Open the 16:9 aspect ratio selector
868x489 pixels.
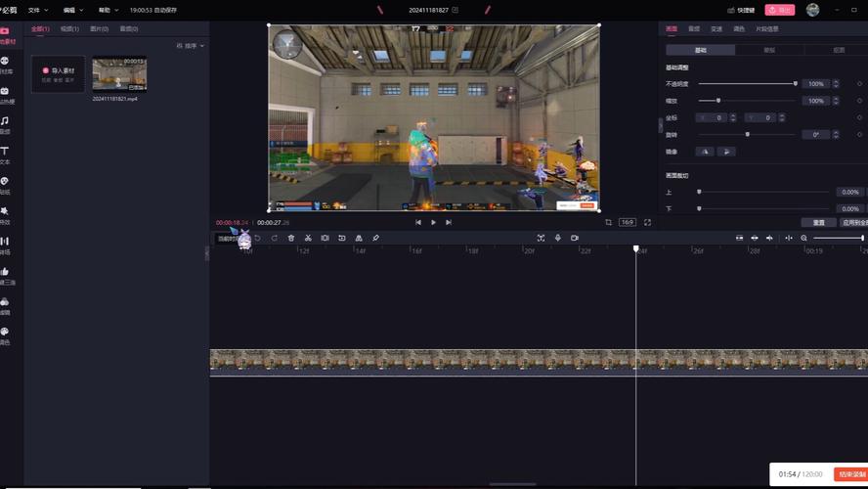pyautogui.click(x=627, y=222)
